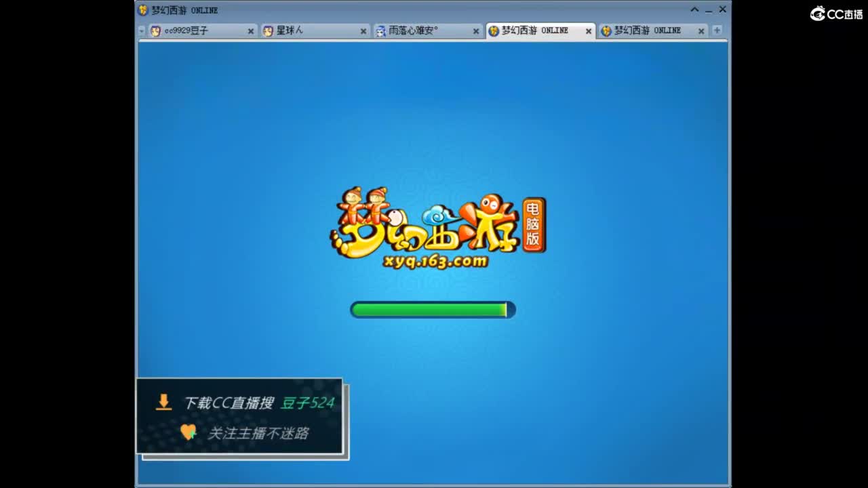Minimize the 梦幻西游 window
The height and width of the screenshot is (488, 868).
click(x=709, y=10)
